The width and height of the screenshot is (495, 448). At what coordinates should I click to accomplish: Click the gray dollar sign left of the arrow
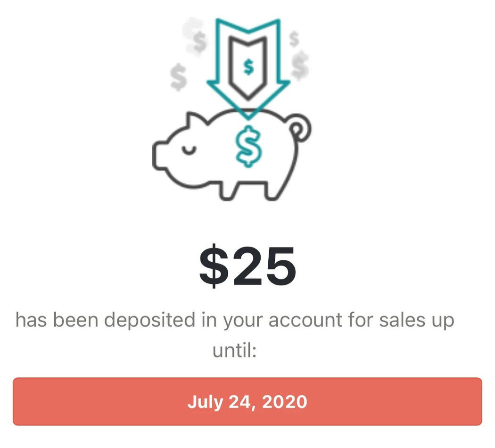(178, 77)
